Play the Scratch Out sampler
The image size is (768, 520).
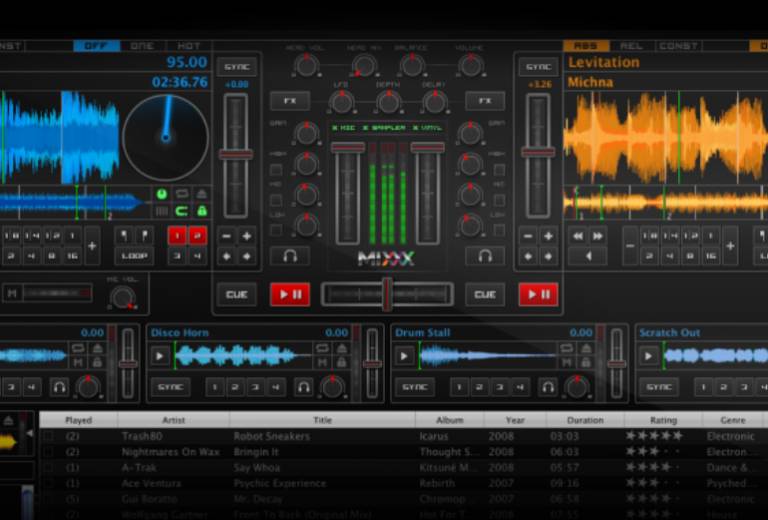pos(648,356)
